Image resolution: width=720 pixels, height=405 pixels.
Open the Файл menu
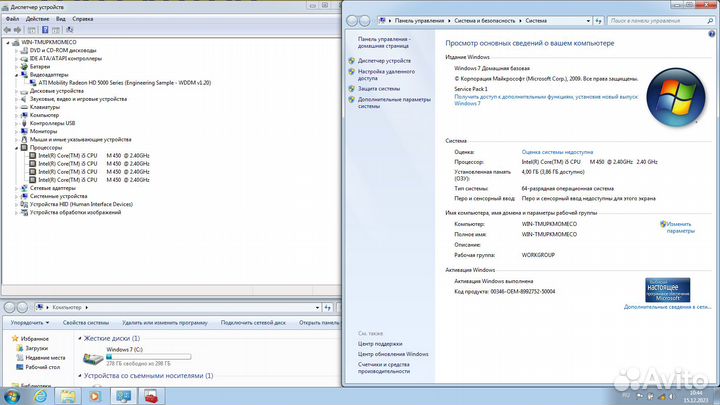coord(12,19)
